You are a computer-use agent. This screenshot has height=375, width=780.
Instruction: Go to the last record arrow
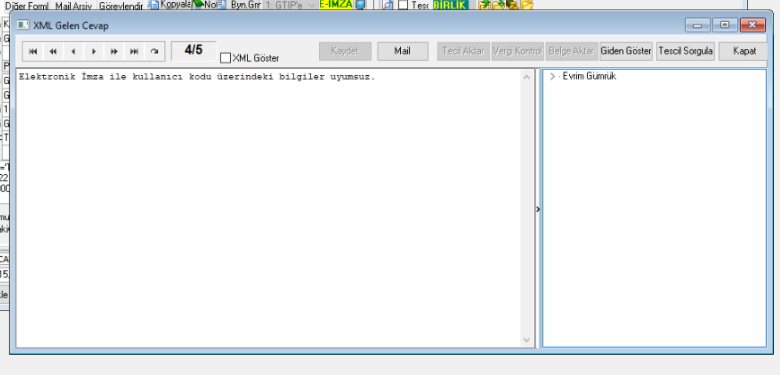134,52
